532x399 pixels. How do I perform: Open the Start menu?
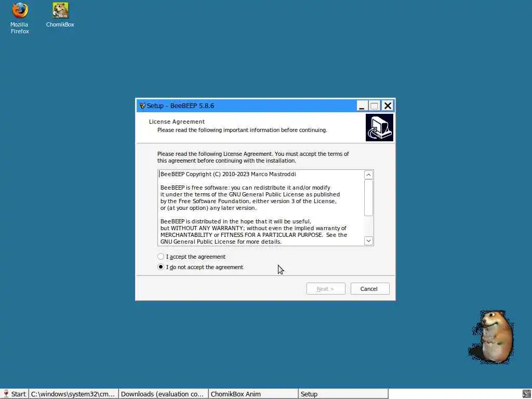[15, 394]
